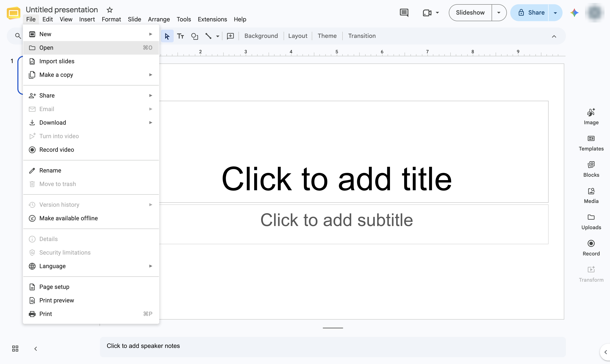The width and height of the screenshot is (610, 364).
Task: Choose Print in the File menu
Action: point(91,314)
